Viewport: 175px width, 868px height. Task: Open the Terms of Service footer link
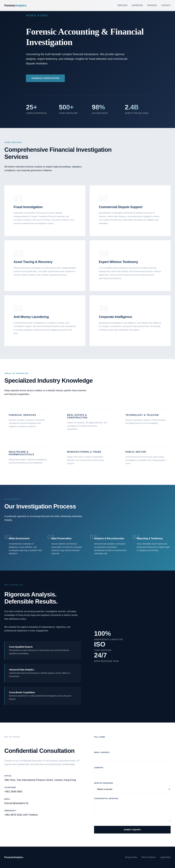click(x=148, y=857)
